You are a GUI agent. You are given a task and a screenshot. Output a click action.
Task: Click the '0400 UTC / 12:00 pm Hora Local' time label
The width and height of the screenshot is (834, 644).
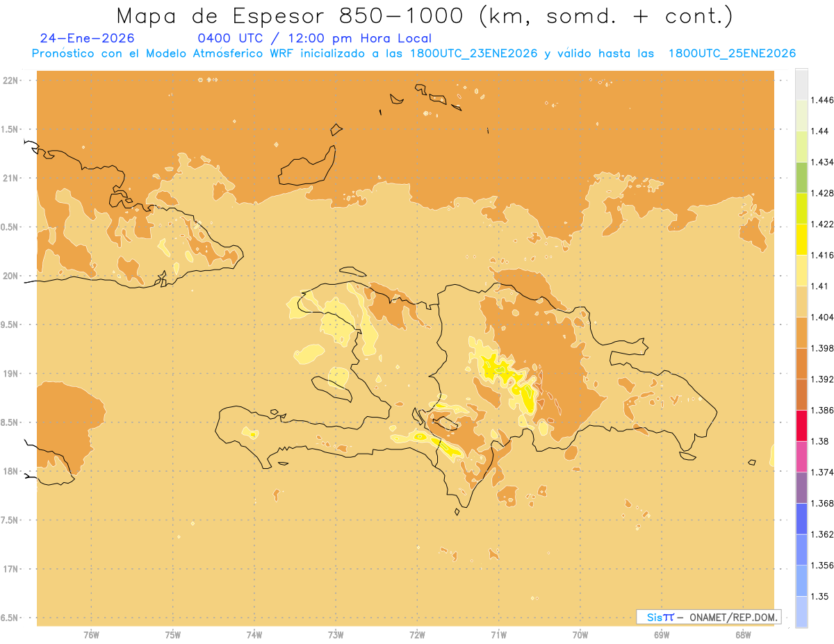[x=315, y=38]
